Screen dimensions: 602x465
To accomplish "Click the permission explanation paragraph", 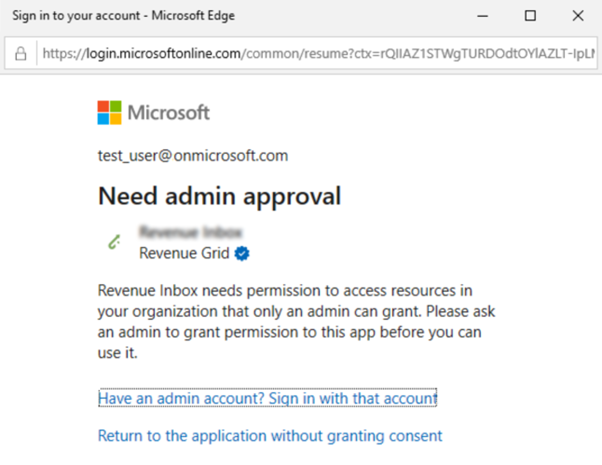I will point(296,321).
